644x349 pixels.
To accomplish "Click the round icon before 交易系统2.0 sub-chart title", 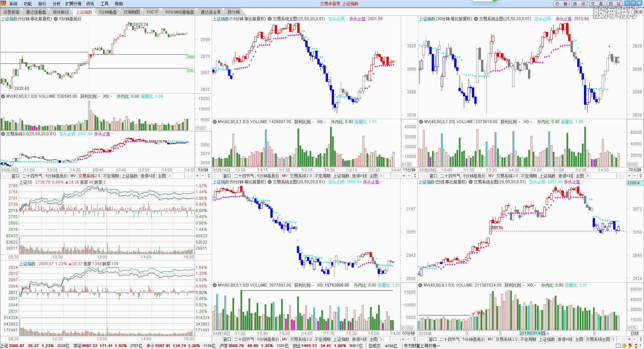I will point(3,134).
